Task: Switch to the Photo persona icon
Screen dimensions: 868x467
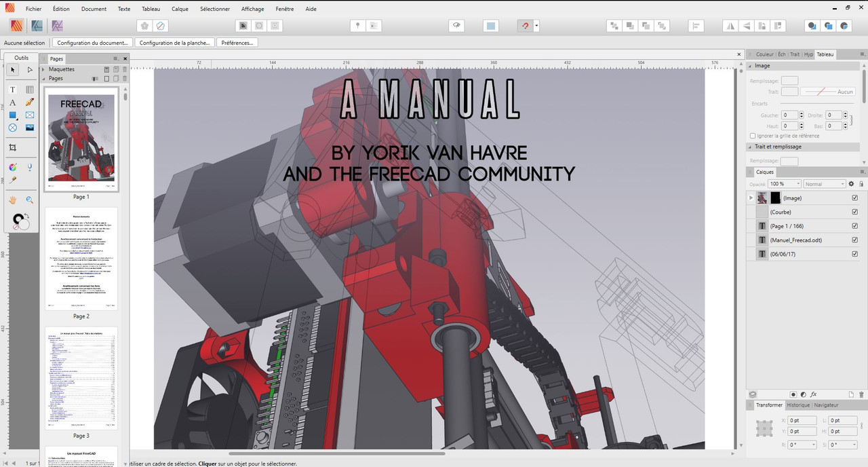Action: tap(58, 26)
